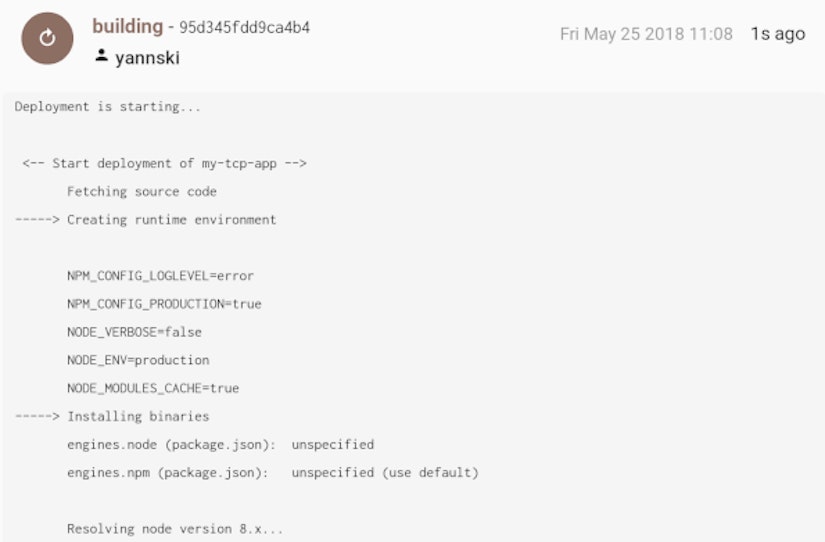Screen dimensions: 825x542
Task: Click the NODE_VERBOSE=false line
Action: (134, 332)
